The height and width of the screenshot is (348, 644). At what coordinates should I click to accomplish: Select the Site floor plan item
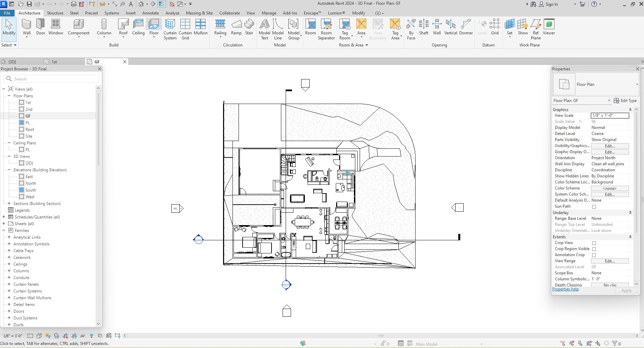29,136
